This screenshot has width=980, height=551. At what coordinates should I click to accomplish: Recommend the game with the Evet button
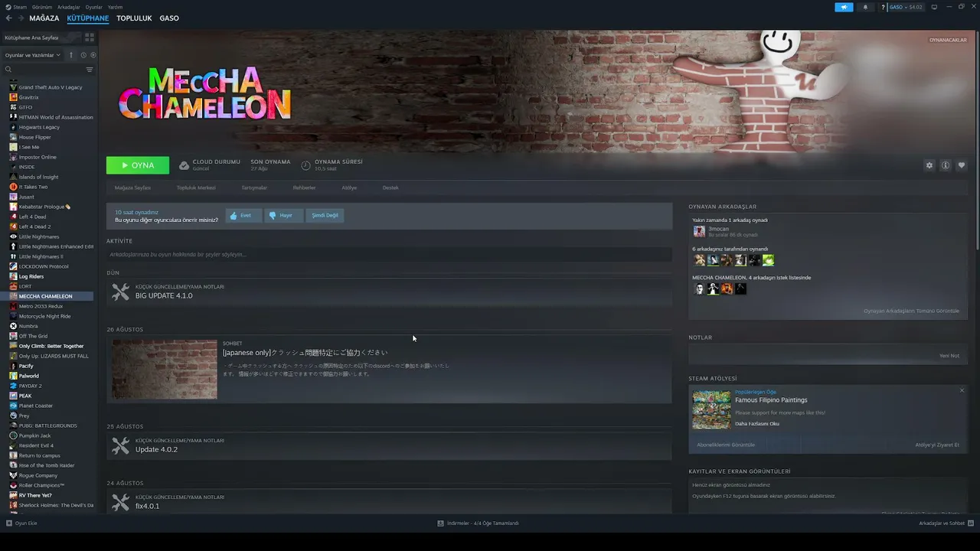(x=243, y=216)
